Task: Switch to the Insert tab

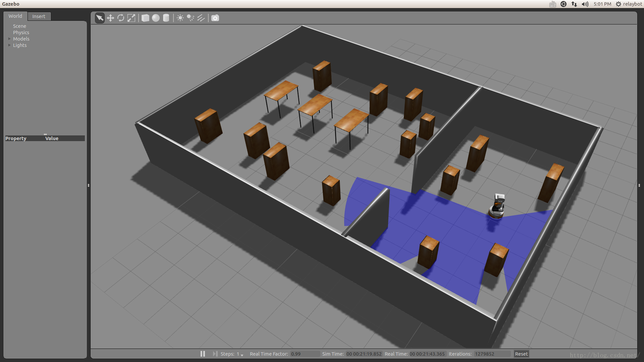Action: tap(39, 16)
